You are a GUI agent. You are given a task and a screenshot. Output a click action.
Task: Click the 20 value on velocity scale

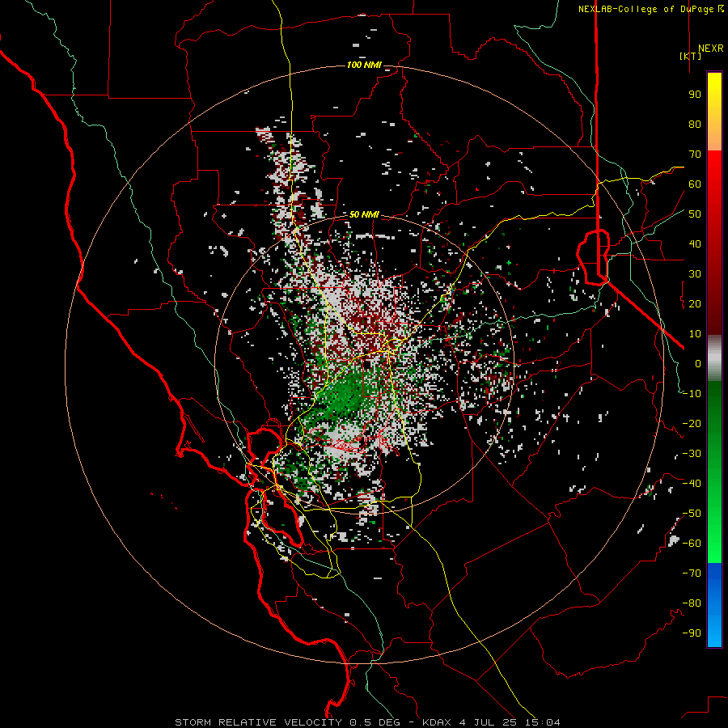[x=695, y=303]
